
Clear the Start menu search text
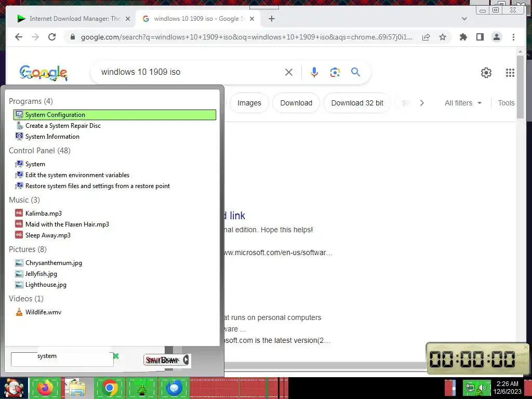click(x=116, y=356)
